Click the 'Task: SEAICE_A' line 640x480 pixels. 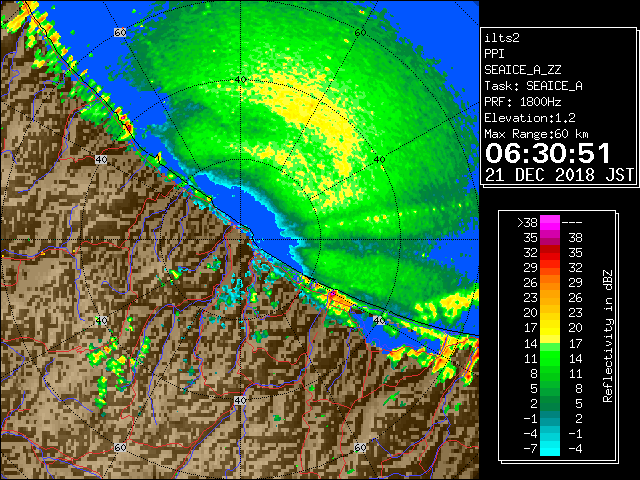click(533, 86)
